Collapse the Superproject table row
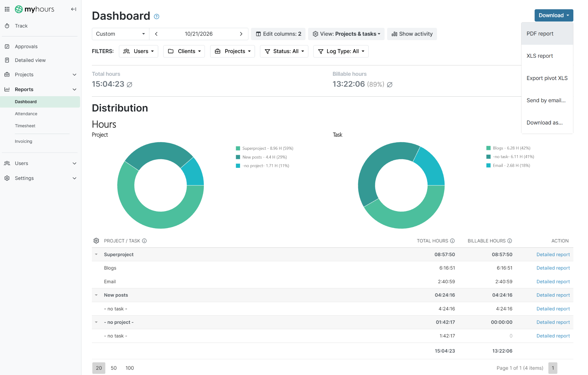Image resolution: width=588 pixels, height=375 pixels. tap(96, 254)
